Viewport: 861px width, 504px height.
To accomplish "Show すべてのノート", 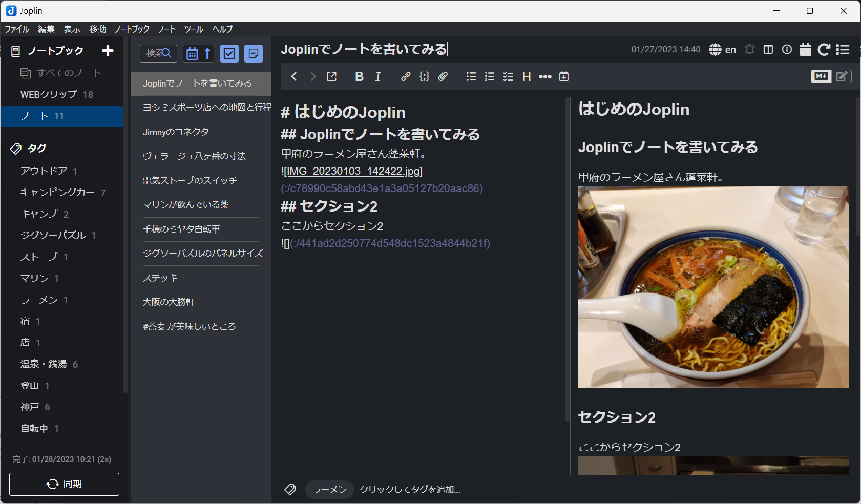I will (x=61, y=73).
